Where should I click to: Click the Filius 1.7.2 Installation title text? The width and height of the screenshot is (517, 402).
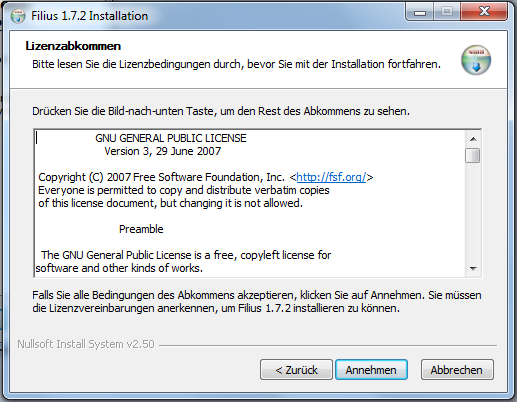[89, 16]
